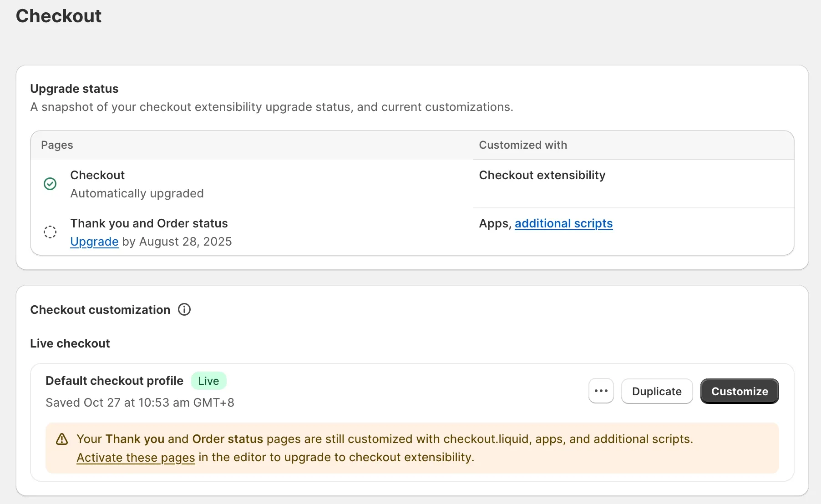Click the Activate these pages link
This screenshot has width=821, height=504.
(136, 458)
